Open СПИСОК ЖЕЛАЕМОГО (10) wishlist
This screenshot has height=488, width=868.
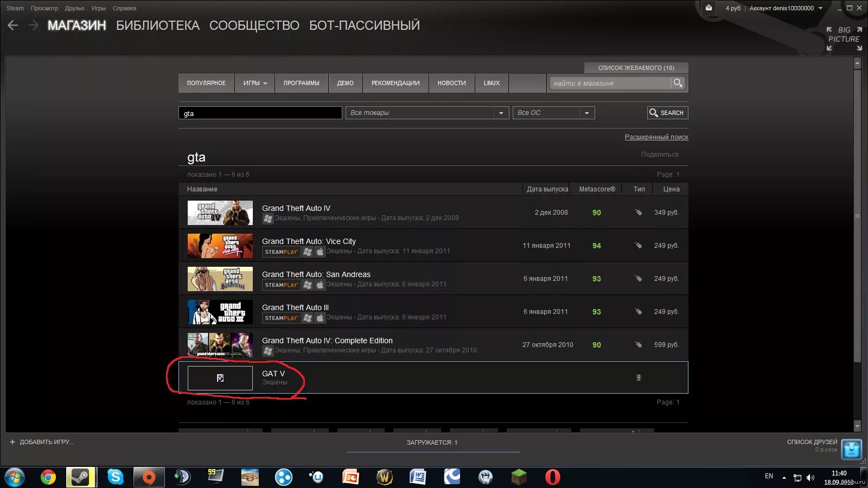[x=636, y=68]
